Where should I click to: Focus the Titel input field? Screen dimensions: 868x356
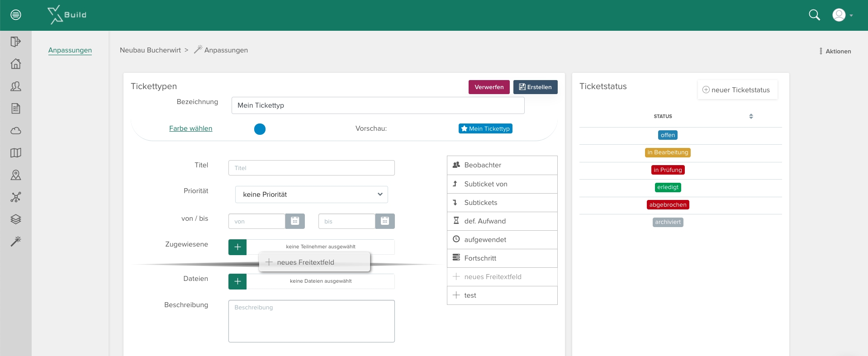point(312,168)
